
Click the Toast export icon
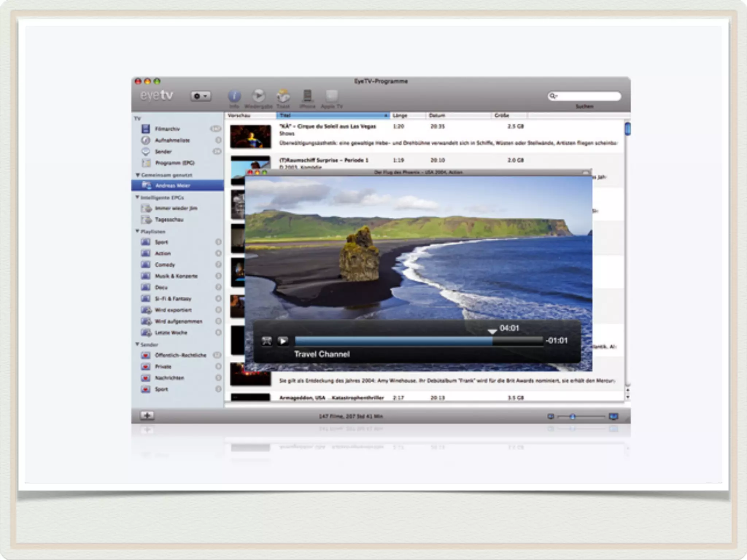(283, 96)
